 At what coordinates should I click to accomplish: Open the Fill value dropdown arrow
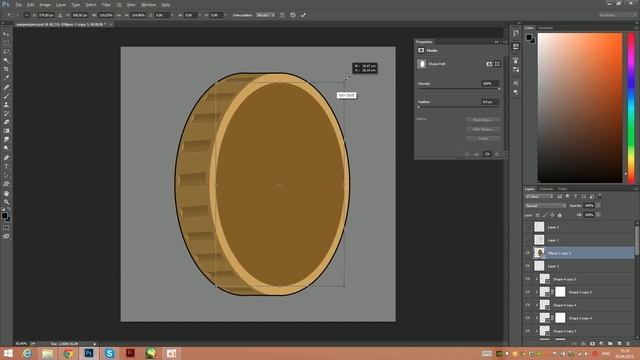click(x=598, y=215)
